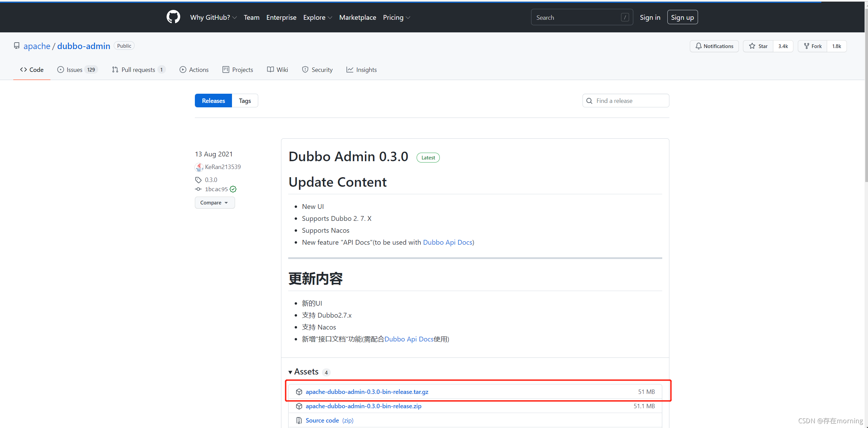This screenshot has height=428, width=868.
Task: Click the verified commit checkmark badge
Action: [233, 189]
